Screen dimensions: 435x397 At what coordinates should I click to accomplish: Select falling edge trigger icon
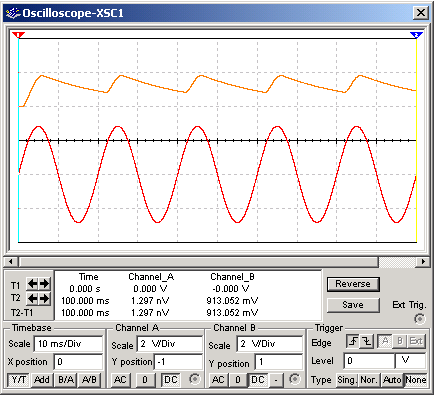tap(367, 342)
